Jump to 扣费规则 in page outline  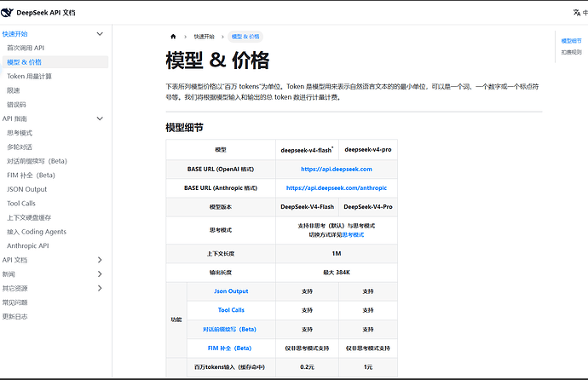tap(571, 52)
